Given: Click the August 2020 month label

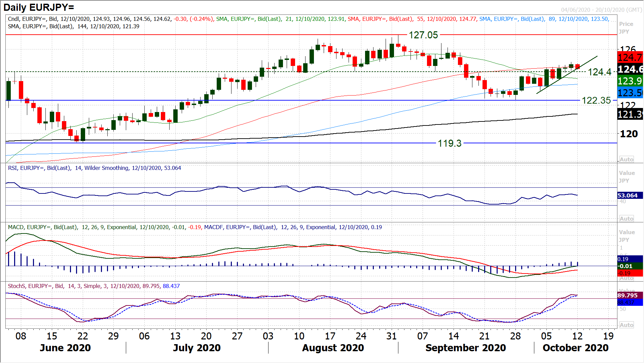Looking at the screenshot, I should point(333,348).
